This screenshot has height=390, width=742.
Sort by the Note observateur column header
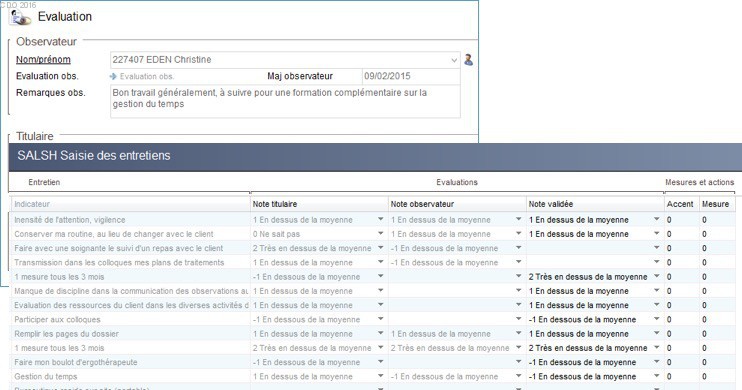pyautogui.click(x=457, y=204)
